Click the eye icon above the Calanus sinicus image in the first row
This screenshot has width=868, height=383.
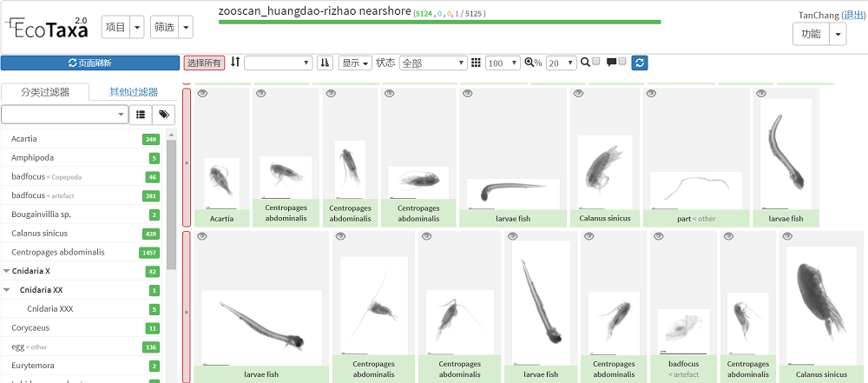click(x=579, y=94)
